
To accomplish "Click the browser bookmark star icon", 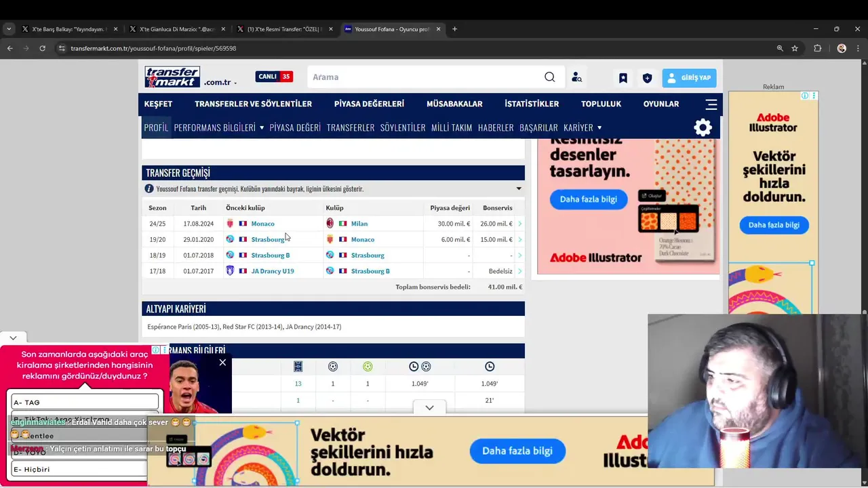I will coord(795,48).
